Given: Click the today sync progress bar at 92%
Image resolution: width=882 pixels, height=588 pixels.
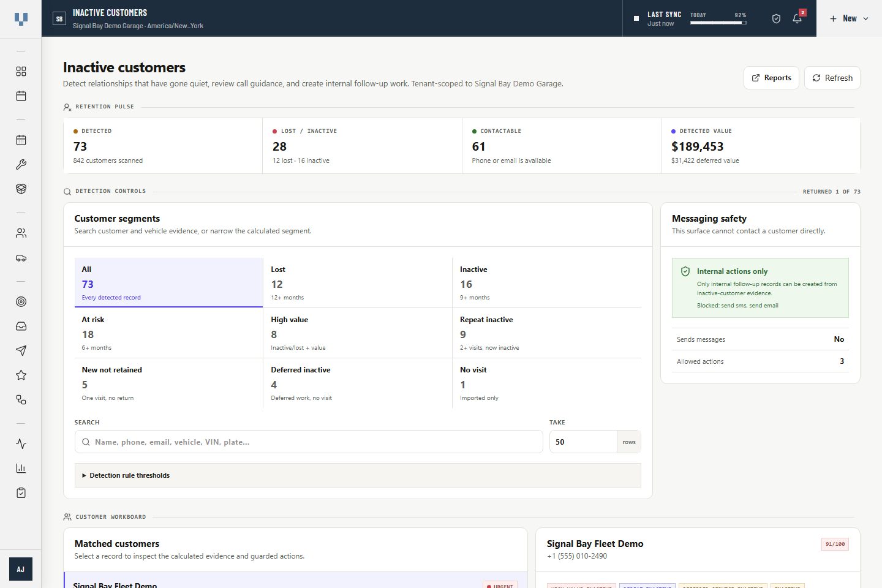Looking at the screenshot, I should [718, 23].
